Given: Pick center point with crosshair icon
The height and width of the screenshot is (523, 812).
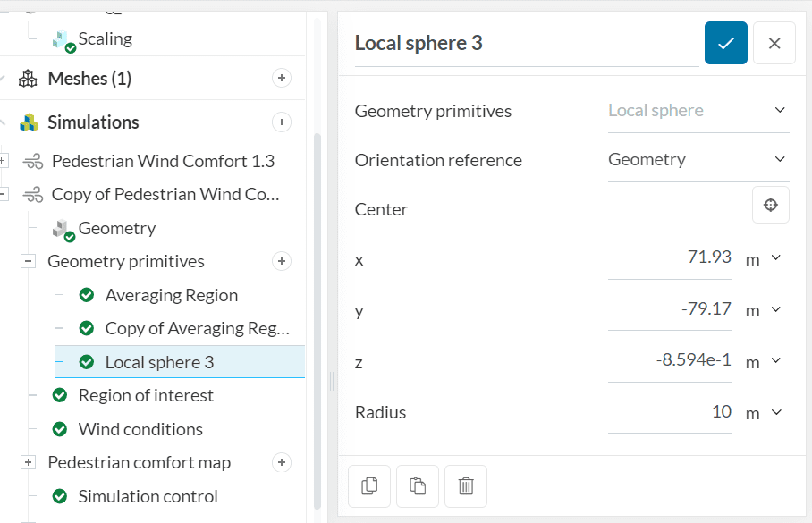Looking at the screenshot, I should [770, 206].
